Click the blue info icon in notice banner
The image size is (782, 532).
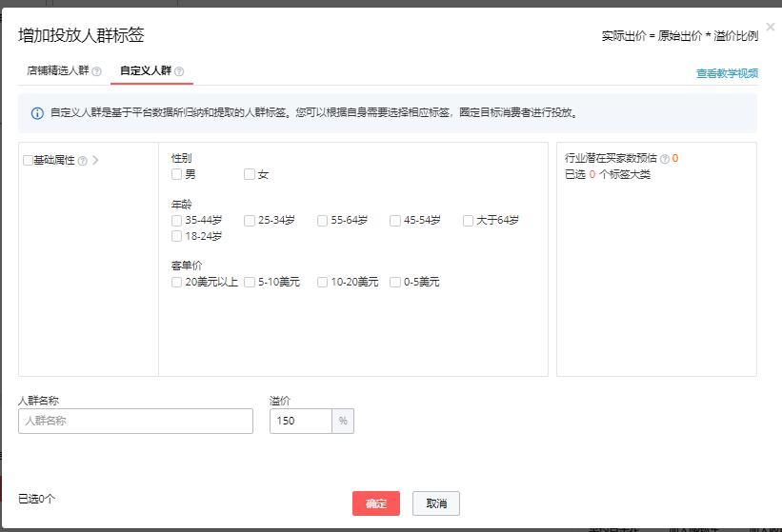37,113
